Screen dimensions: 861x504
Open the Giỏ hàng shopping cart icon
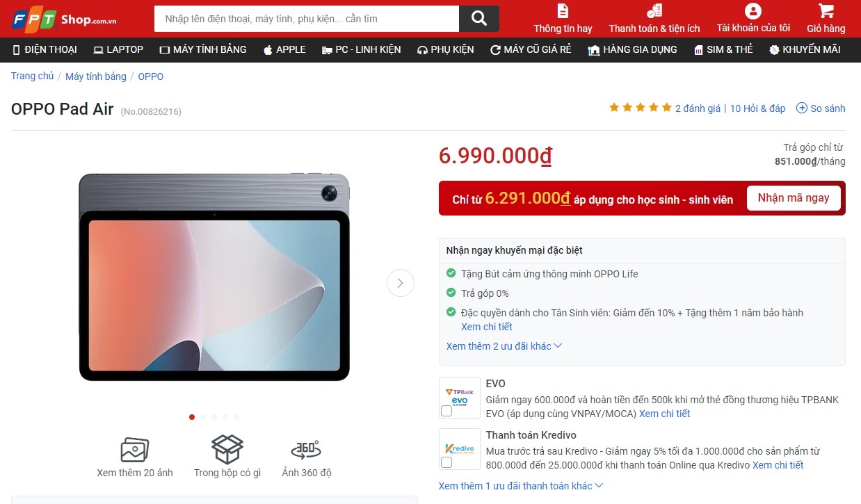pyautogui.click(x=826, y=11)
